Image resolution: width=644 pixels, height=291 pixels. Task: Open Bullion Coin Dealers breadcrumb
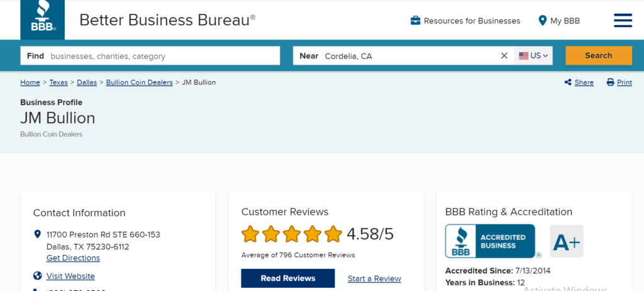[139, 82]
